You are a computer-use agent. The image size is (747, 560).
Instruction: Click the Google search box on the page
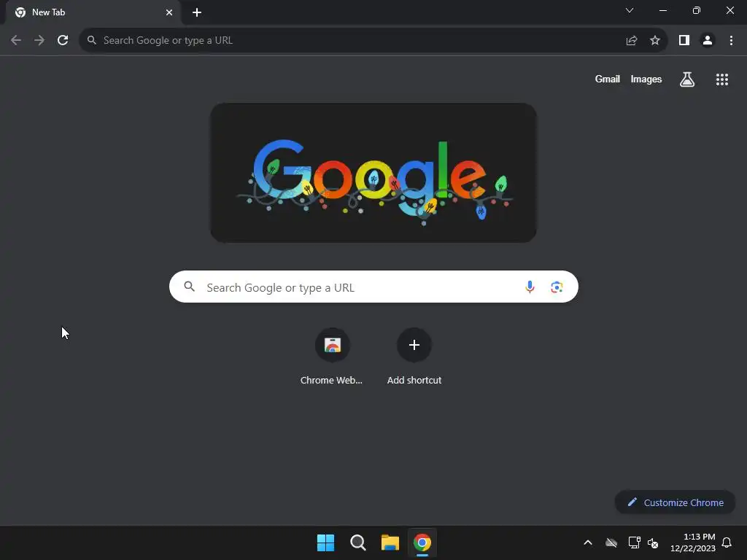tap(373, 287)
